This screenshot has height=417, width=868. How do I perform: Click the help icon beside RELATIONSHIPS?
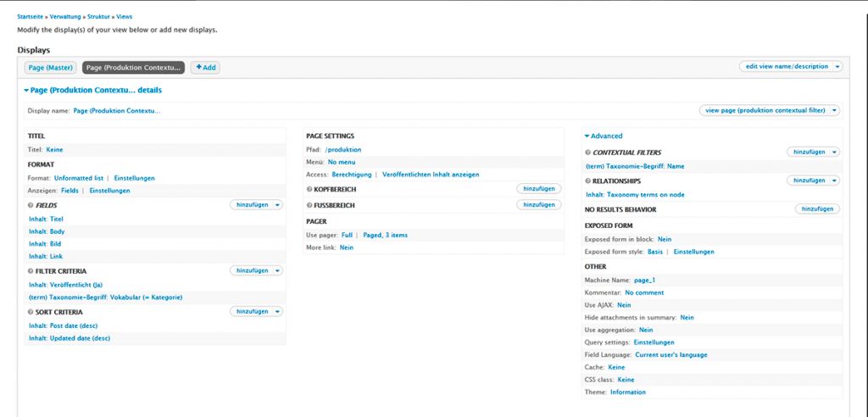point(587,181)
